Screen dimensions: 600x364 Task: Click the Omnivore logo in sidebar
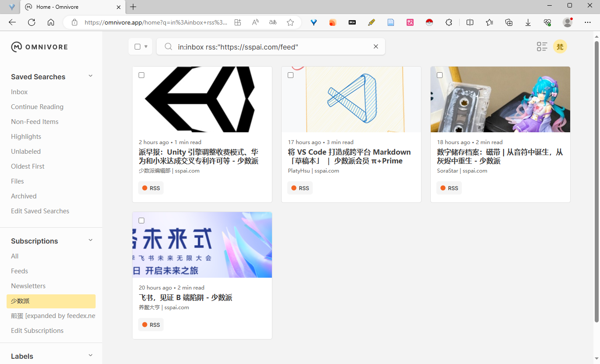coord(39,47)
